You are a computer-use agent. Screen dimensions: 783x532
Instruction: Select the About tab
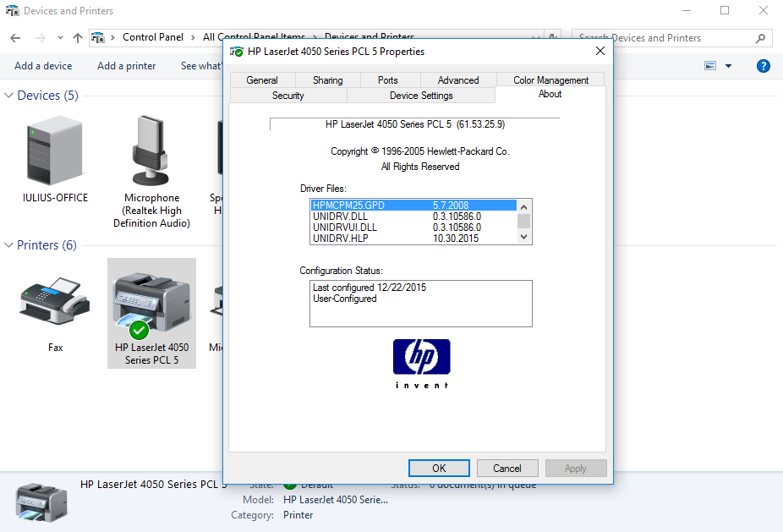[550, 94]
